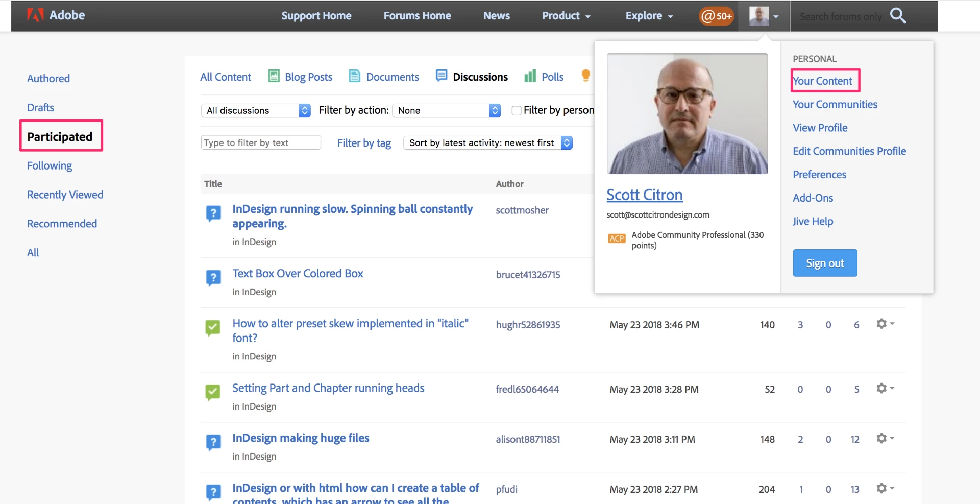Open the Sort by latest activity dropdown

pos(488,143)
